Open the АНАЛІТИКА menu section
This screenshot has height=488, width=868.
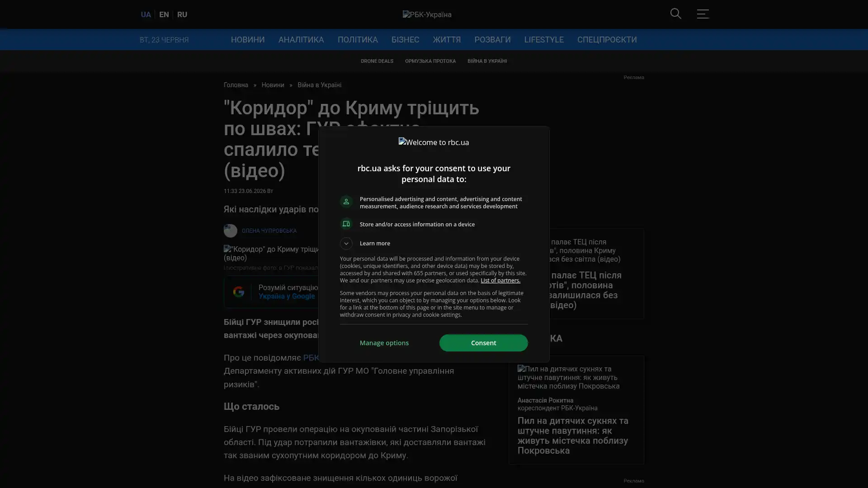pyautogui.click(x=301, y=40)
